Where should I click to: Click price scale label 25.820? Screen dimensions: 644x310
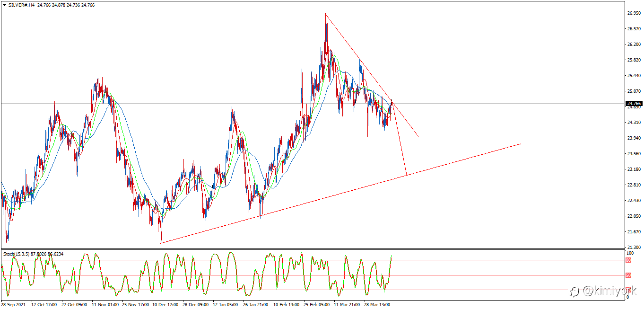click(x=634, y=60)
